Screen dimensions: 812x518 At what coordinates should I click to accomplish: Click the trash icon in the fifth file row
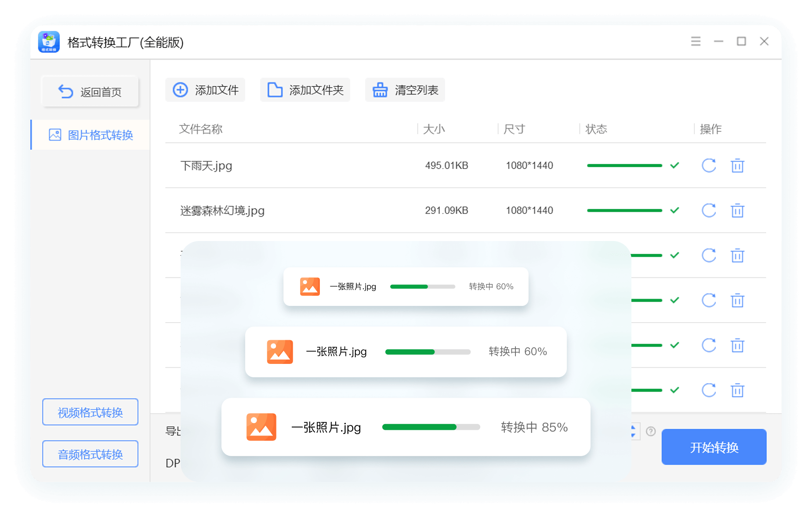pyautogui.click(x=737, y=345)
